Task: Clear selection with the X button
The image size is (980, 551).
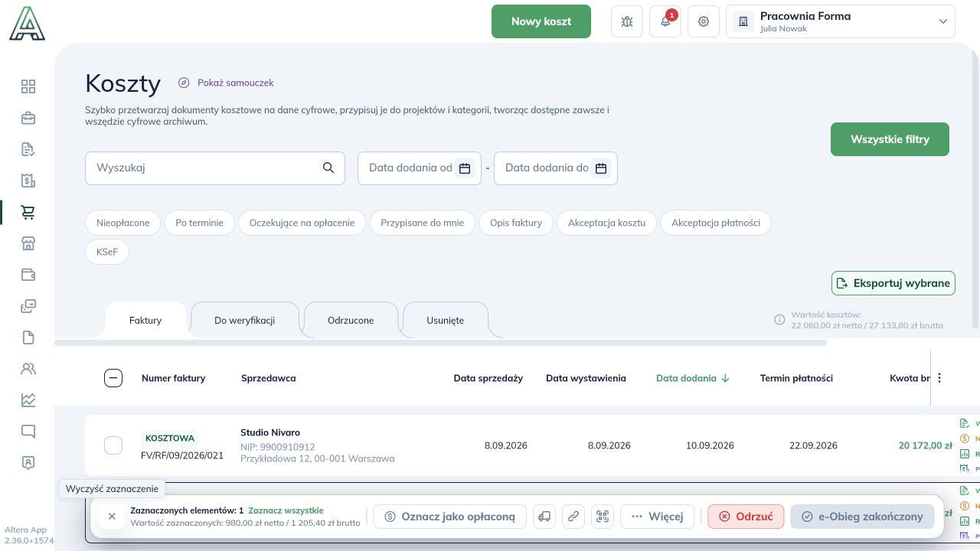Action: pyautogui.click(x=112, y=517)
